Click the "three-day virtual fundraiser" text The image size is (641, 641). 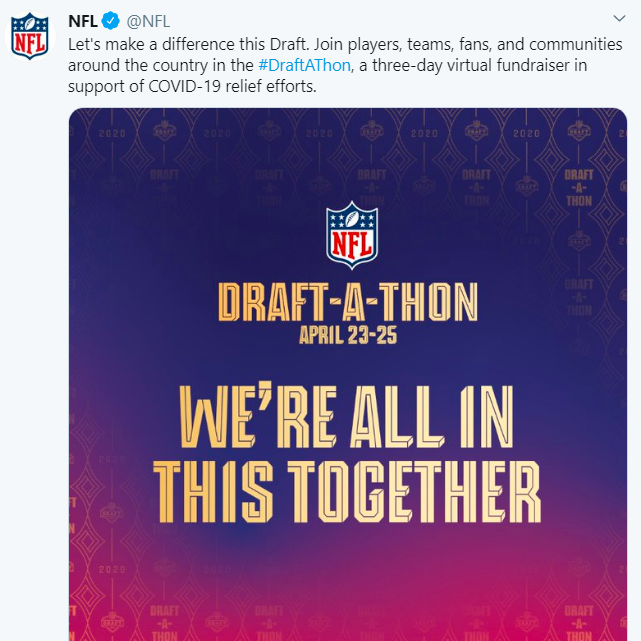[468, 65]
